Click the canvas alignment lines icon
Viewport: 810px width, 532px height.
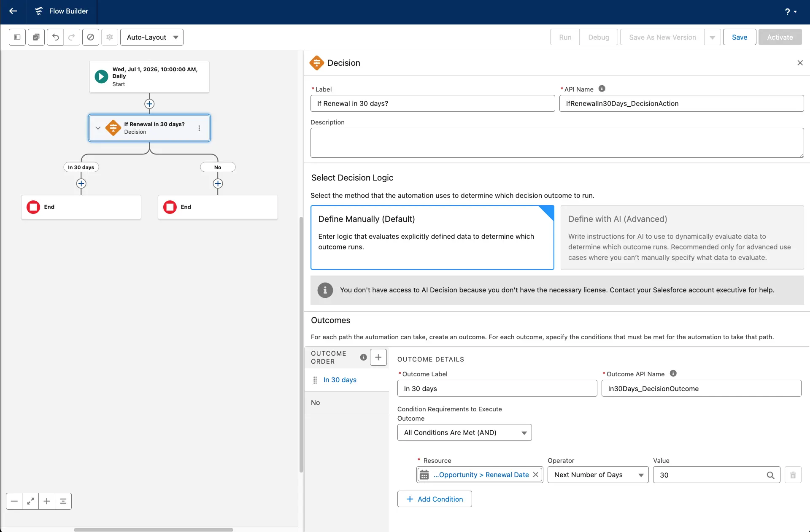[x=63, y=501]
